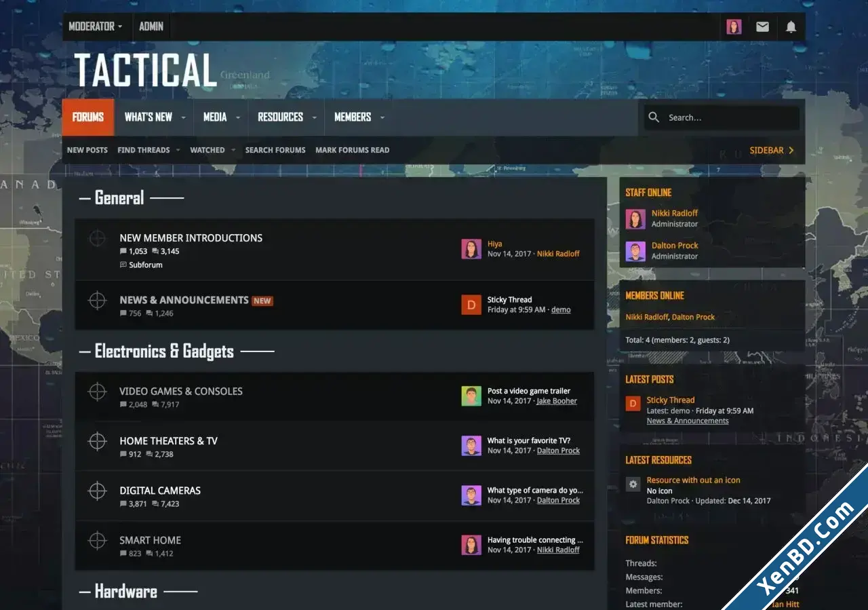Open the Subforum link
This screenshot has width=868, height=610.
tap(146, 265)
